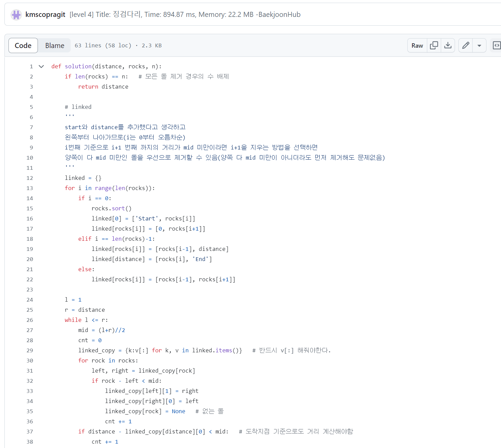Viewport: 501px width, 448px height.
Task: Click kmscopragit's avatar image
Action: point(16,14)
